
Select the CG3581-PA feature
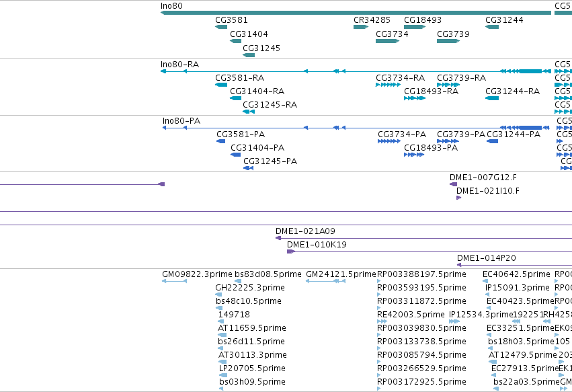(x=220, y=141)
